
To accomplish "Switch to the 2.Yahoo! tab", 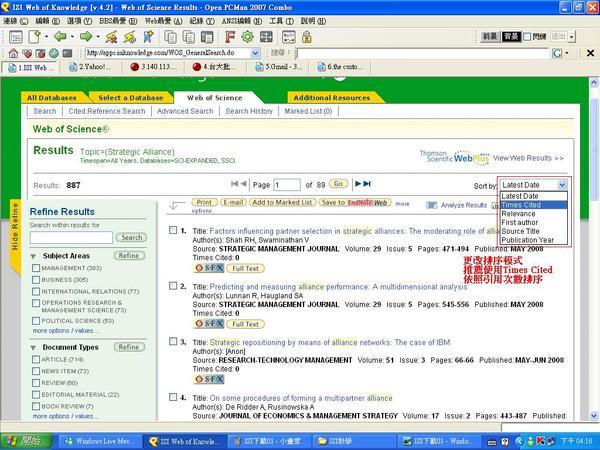I will (90, 67).
